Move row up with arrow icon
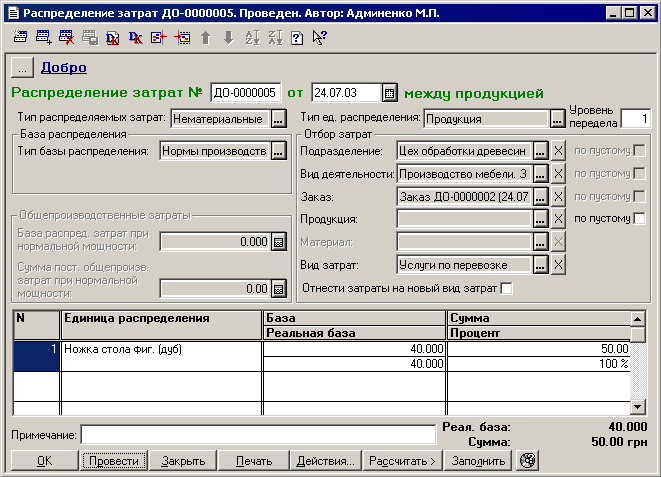The image size is (661, 477). click(x=206, y=38)
